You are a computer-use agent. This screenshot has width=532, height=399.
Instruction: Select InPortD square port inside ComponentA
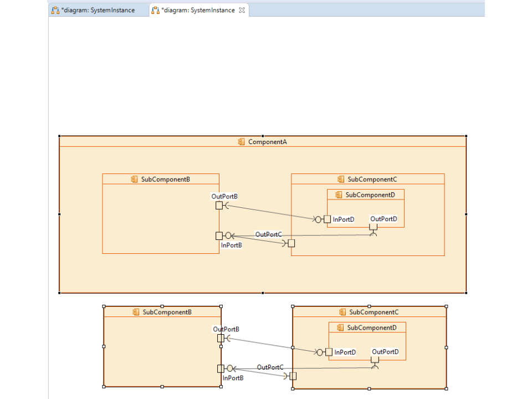[x=328, y=219]
